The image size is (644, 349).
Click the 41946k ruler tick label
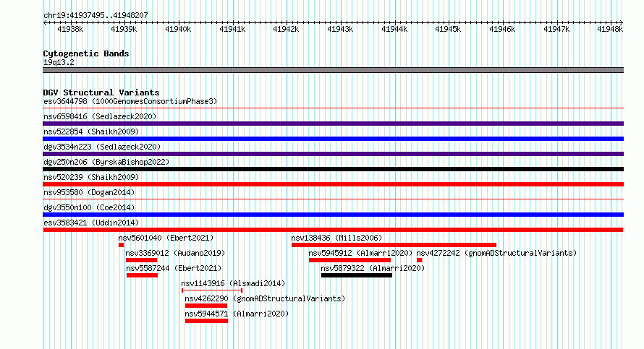[502, 29]
